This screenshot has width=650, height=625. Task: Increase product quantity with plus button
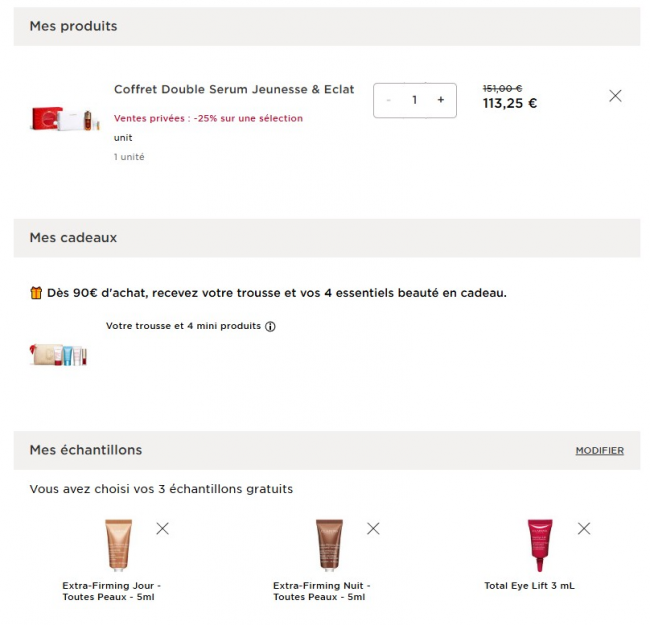coord(441,100)
